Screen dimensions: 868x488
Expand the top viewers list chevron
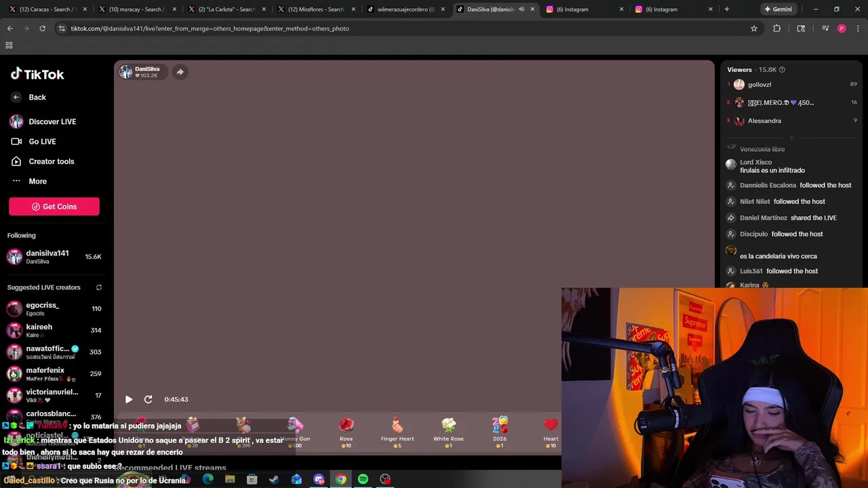tap(791, 138)
